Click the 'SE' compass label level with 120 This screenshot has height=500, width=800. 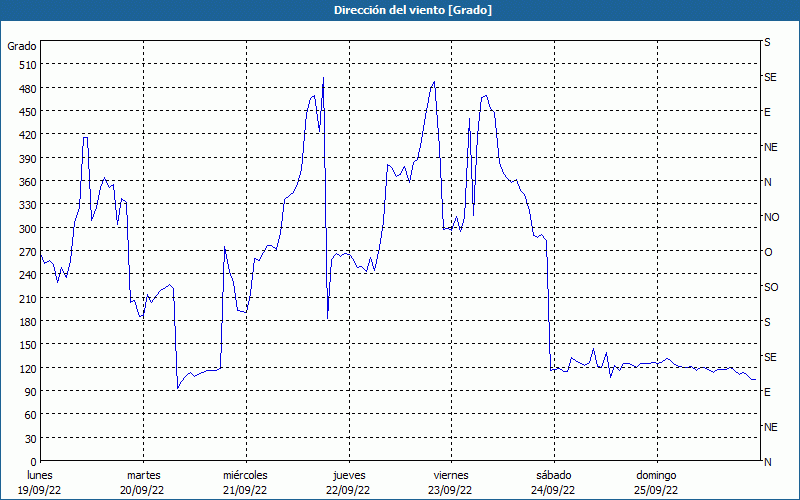pos(770,357)
